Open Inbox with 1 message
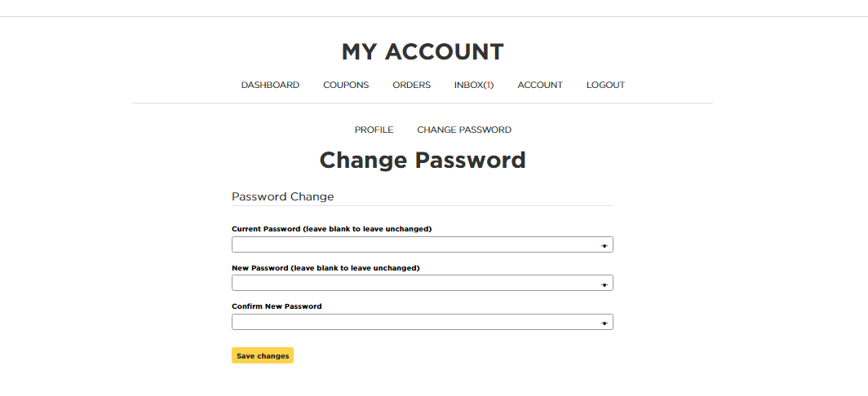 tap(474, 85)
